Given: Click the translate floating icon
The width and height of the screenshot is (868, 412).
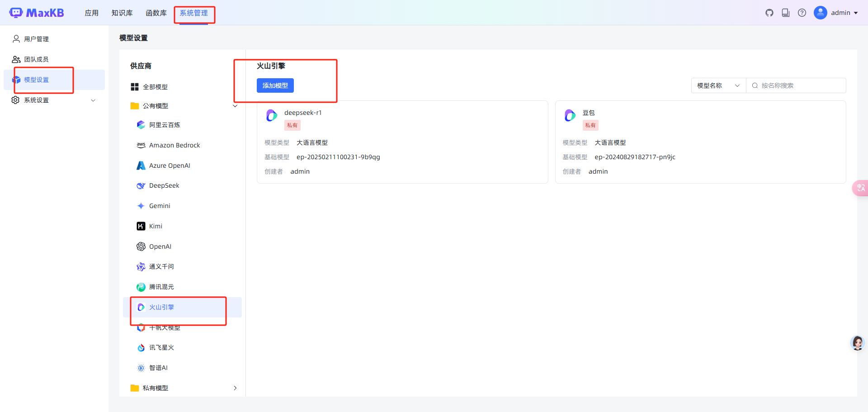Looking at the screenshot, I should click(860, 188).
